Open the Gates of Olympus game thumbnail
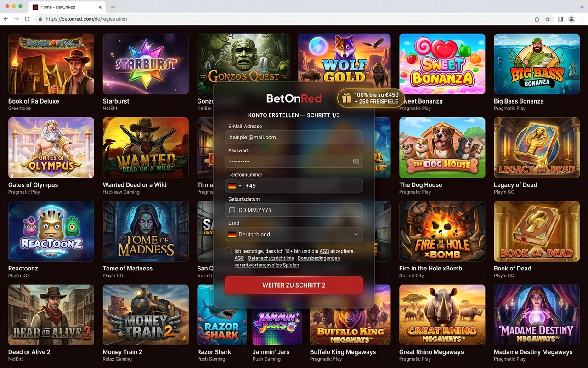Screen dimensions: 588x368 click(x=51, y=148)
